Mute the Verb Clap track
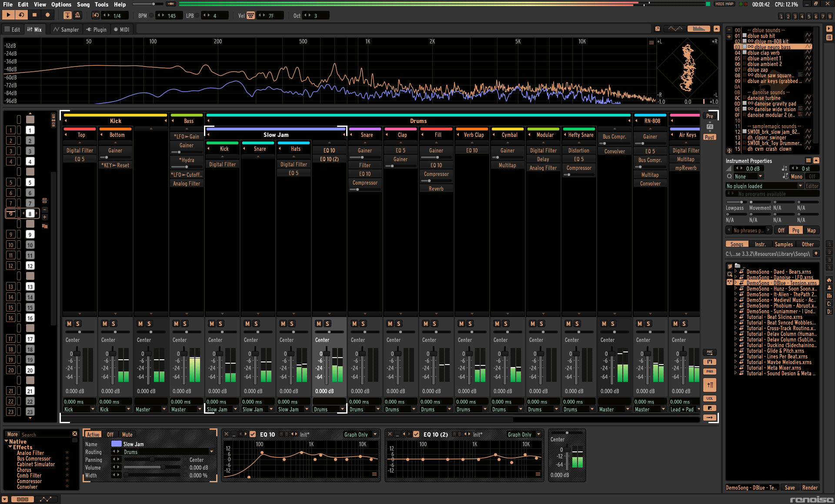The width and height of the screenshot is (835, 504). [461, 324]
